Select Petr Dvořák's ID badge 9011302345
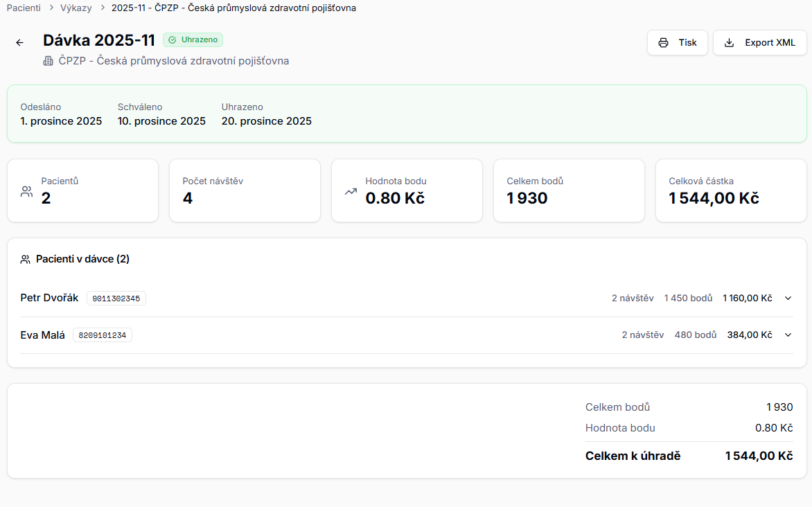The image size is (812, 507). point(116,299)
